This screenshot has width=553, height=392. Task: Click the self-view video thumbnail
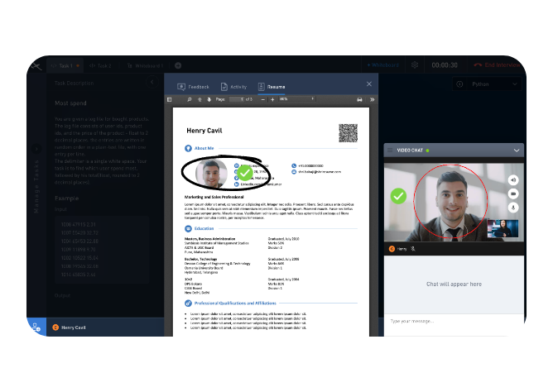pos(503,228)
